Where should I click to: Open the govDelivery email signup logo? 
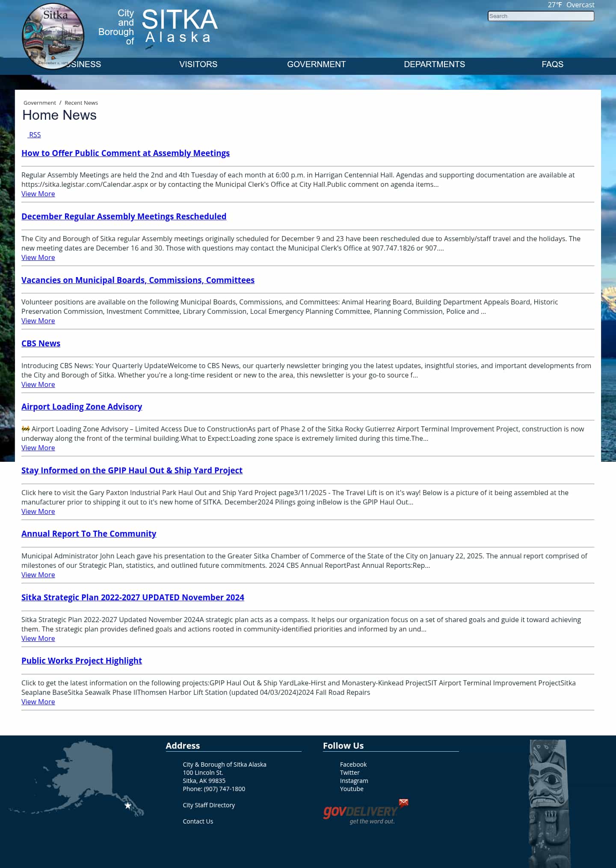[366, 812]
